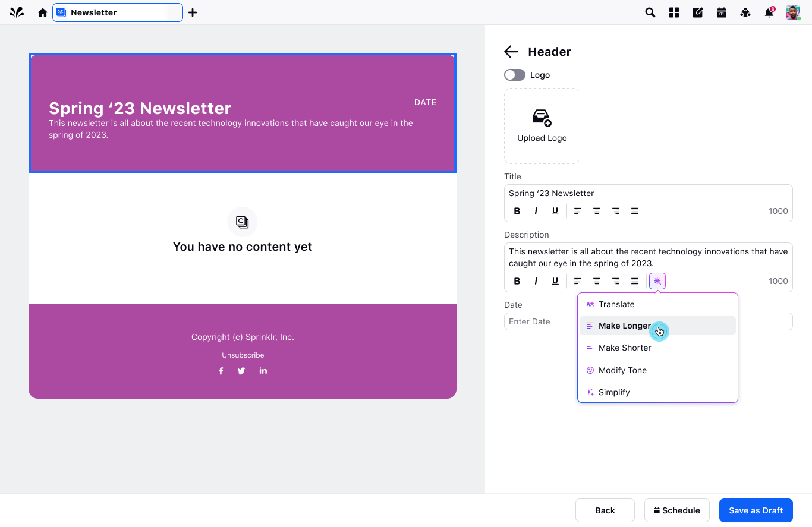812x527 pixels.
Task: Select Make Shorter in the AI dropdown
Action: pyautogui.click(x=625, y=348)
